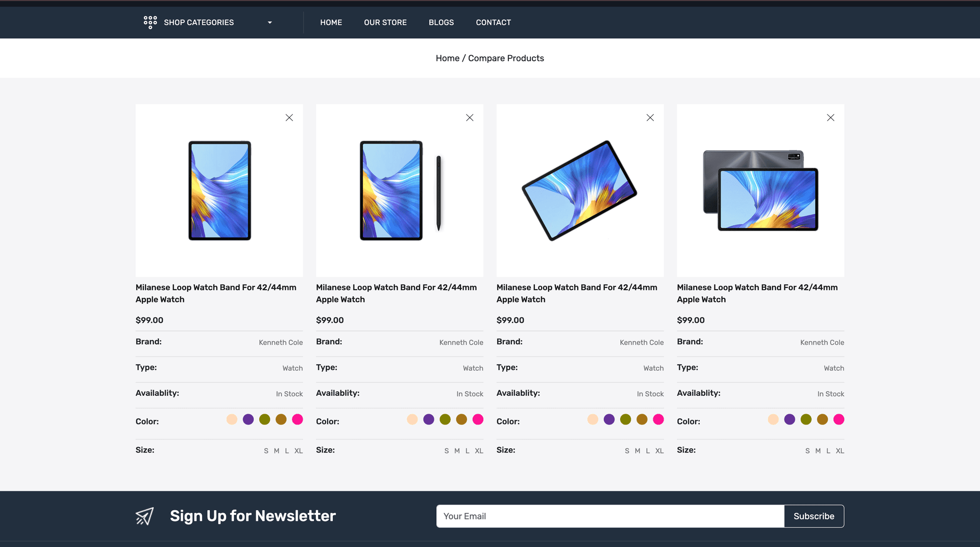Viewport: 980px width, 547px height.
Task: Select size XL for the first product
Action: (x=299, y=451)
